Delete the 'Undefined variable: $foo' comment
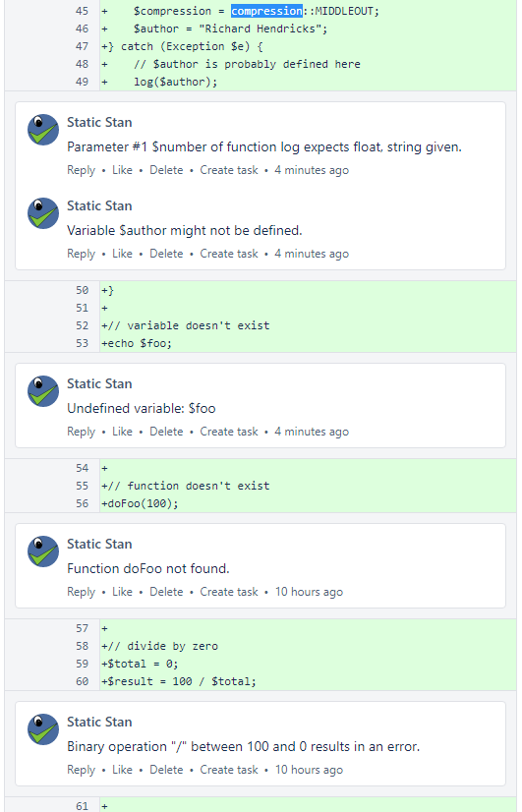The width and height of the screenshot is (522, 812). [166, 432]
